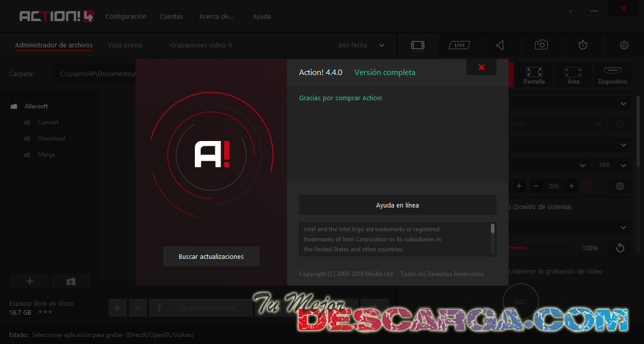Add a new folder with plus button
The image size is (644, 344).
pyautogui.click(x=30, y=281)
